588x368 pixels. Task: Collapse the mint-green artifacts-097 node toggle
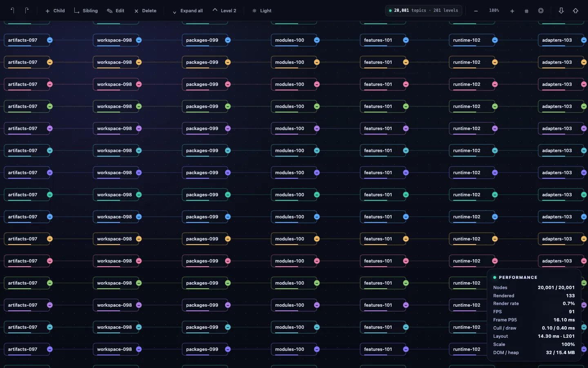tap(50, 195)
